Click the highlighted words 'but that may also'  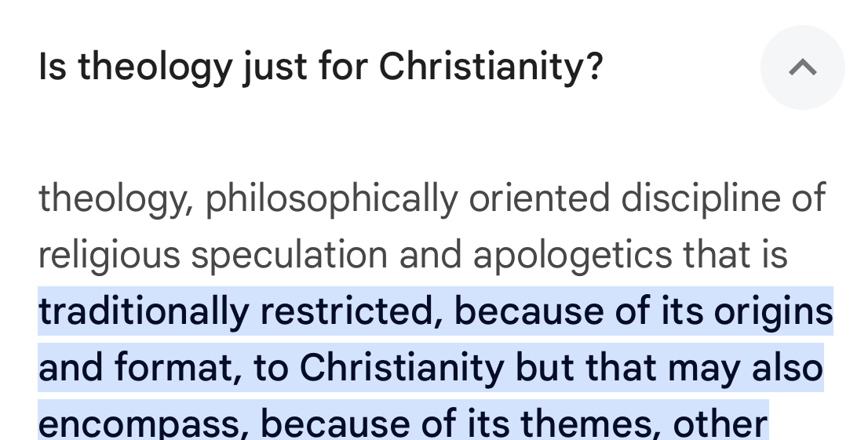point(669,368)
